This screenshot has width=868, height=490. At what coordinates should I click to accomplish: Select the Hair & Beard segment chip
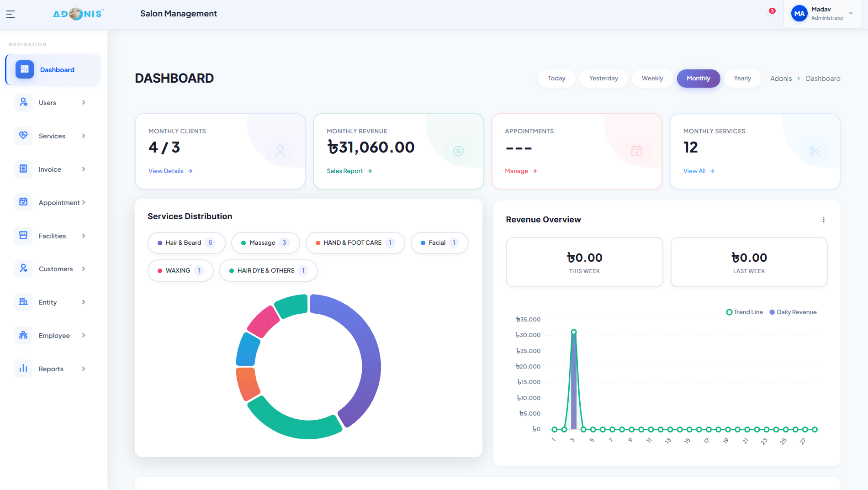(186, 242)
